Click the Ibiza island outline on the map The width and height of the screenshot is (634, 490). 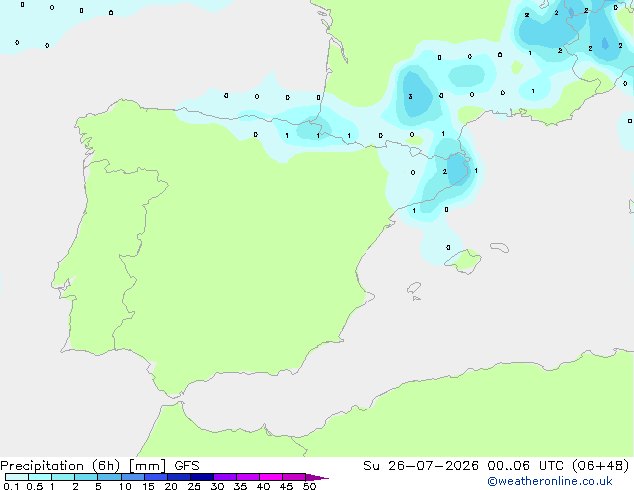[414, 288]
